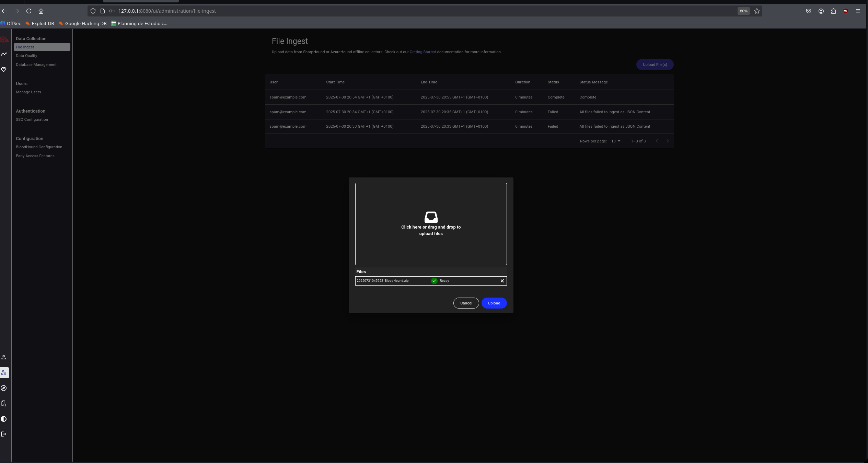Open the API/docs search file icon
Screen dimensions: 868x463
point(4,404)
